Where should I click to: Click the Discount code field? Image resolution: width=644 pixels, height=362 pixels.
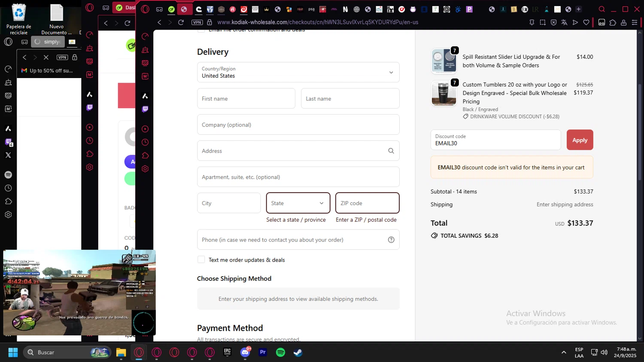496,140
